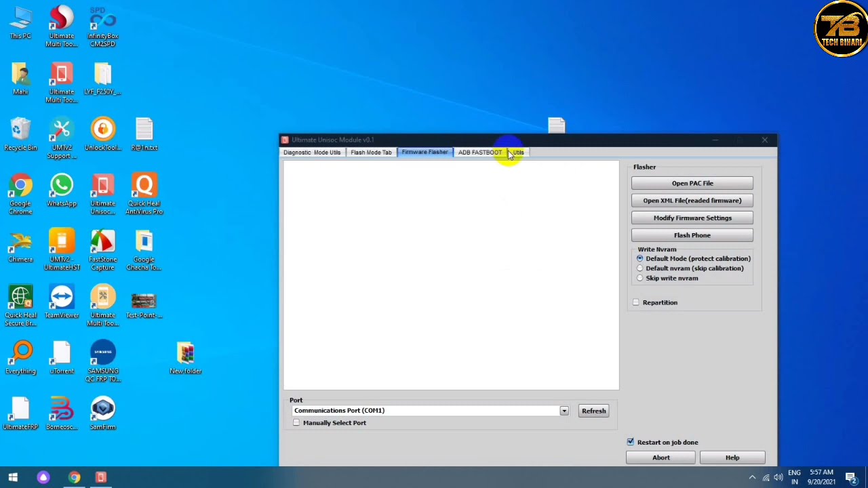Launch UnlockTool desktop shortcut
Screen dimensions: 868x488
[103, 135]
